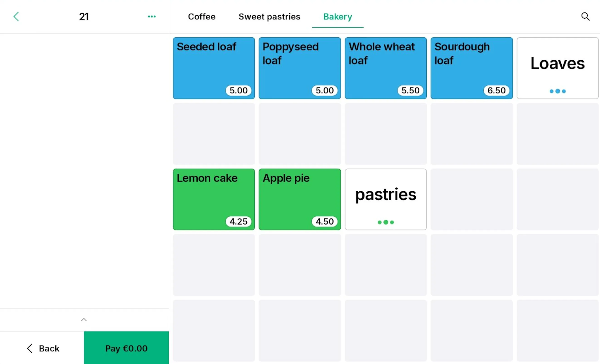Select the Bakery tab
Screen dimensions: 600x364
coord(338,17)
